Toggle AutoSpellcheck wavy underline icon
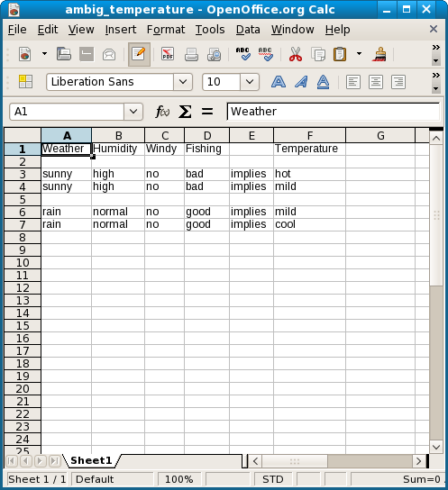 tap(265, 55)
